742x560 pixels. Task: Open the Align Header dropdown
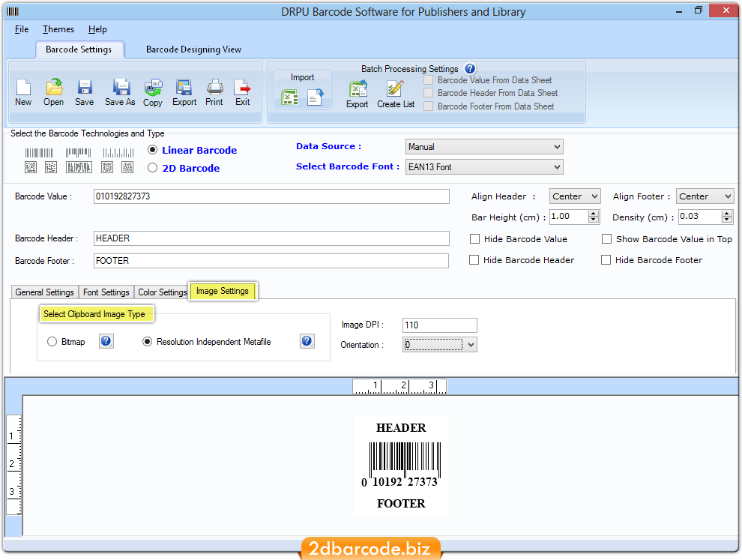point(574,196)
